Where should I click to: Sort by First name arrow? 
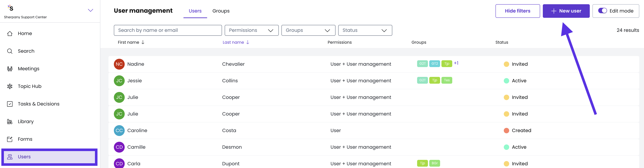point(143,42)
